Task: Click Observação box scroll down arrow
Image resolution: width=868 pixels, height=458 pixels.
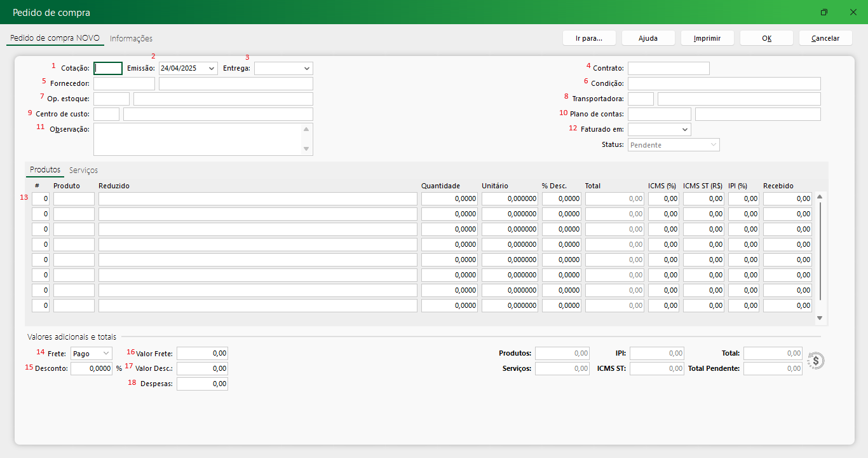Action: coord(307,149)
